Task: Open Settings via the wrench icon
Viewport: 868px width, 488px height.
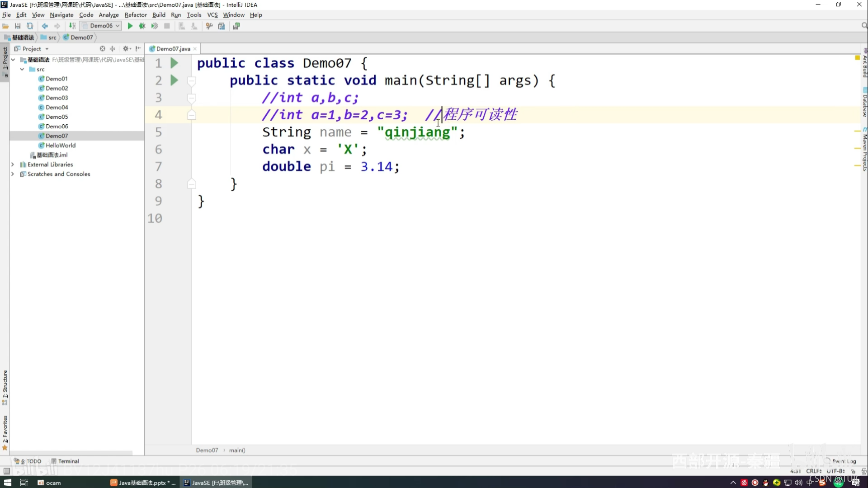Action: [x=209, y=26]
